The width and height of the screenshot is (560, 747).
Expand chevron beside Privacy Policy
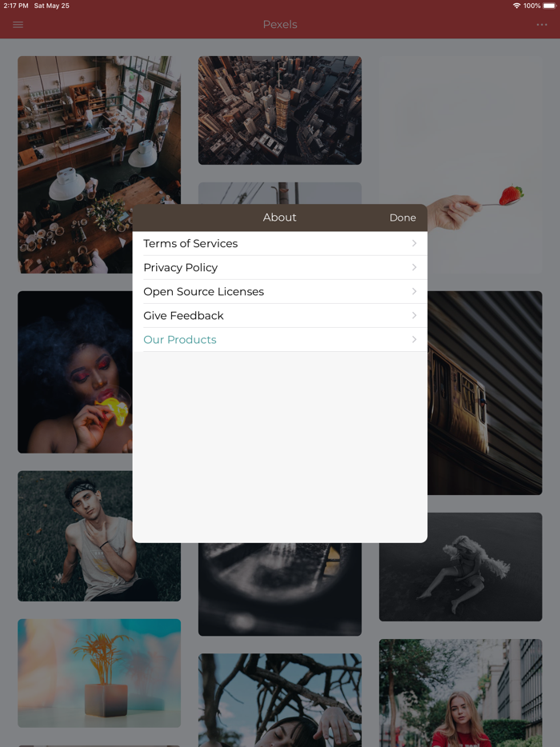coord(414,267)
